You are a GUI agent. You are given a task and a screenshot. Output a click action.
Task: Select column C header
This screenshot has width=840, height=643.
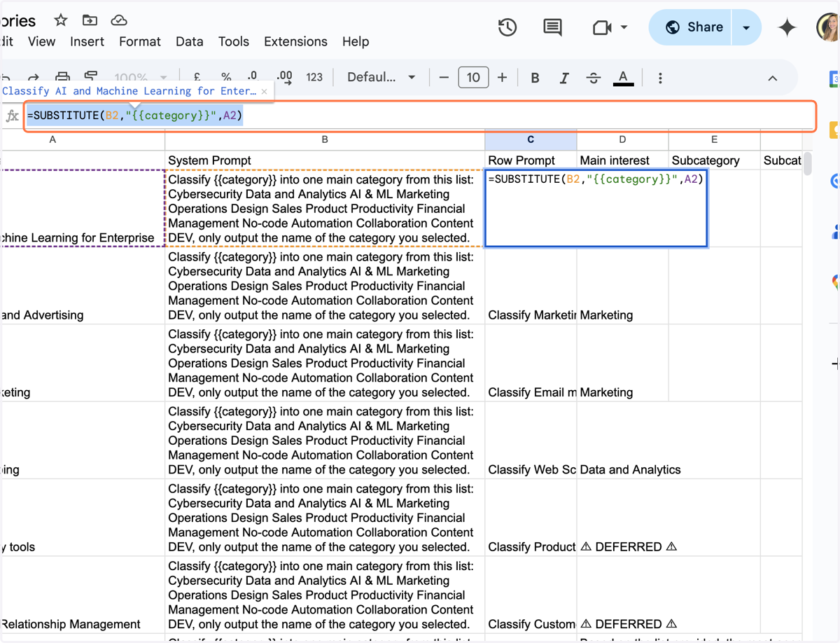531,139
